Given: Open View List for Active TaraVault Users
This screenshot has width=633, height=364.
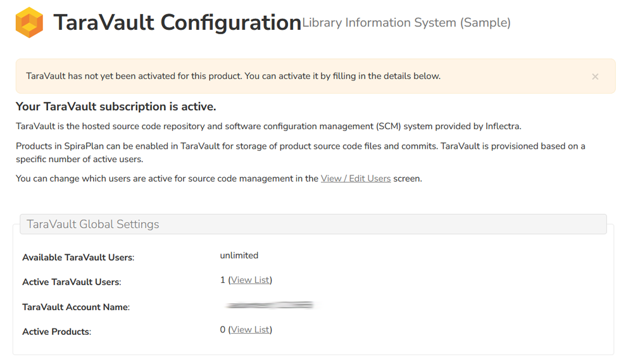Looking at the screenshot, I should [250, 280].
